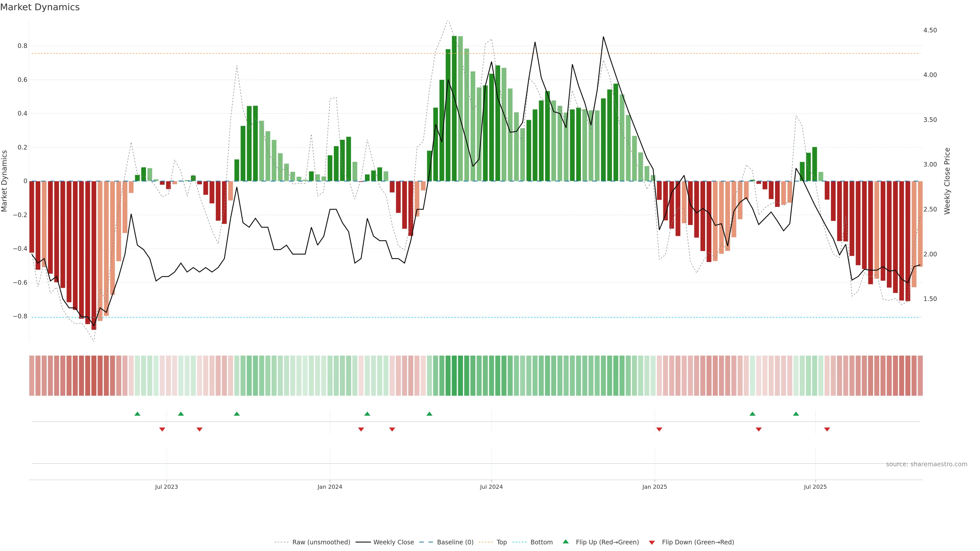Click the Jan 2024 x-axis label
The width and height of the screenshot is (980, 551).
tap(329, 487)
